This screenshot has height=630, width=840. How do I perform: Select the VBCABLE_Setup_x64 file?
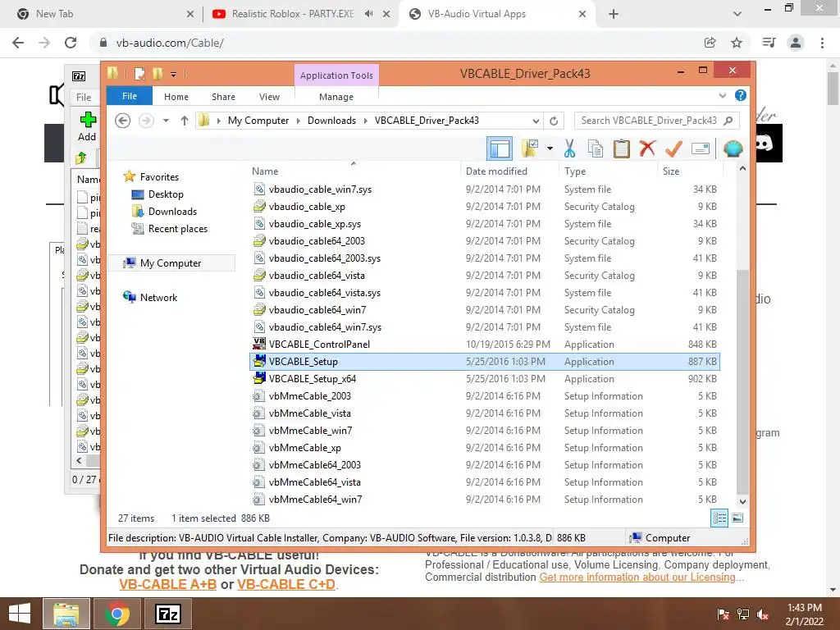[485, 379]
